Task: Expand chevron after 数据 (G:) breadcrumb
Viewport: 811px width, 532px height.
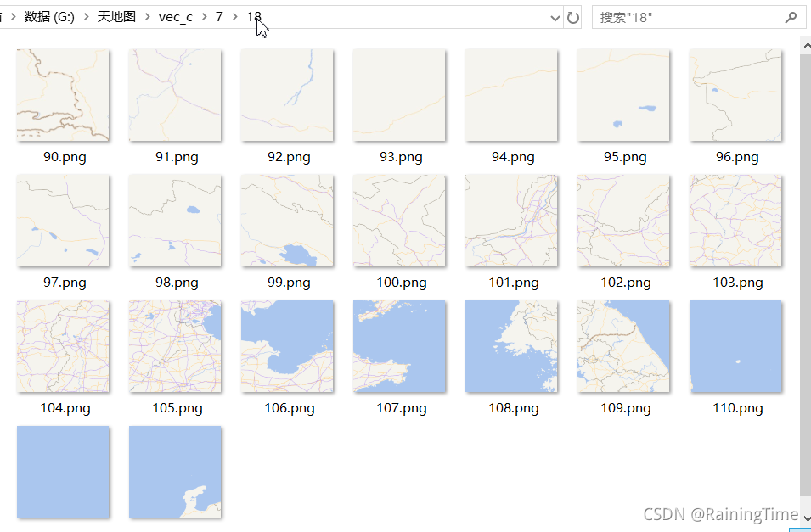Action: (87, 17)
